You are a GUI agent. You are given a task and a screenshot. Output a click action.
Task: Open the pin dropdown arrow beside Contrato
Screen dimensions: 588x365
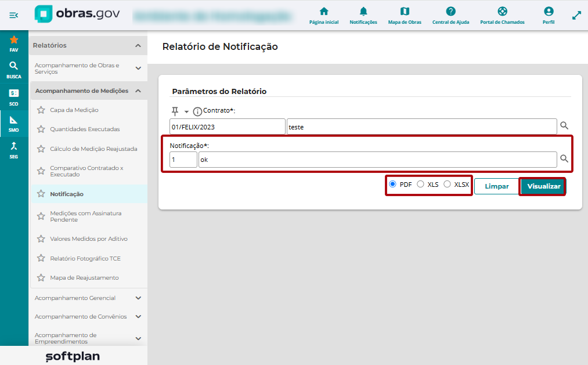coord(186,111)
